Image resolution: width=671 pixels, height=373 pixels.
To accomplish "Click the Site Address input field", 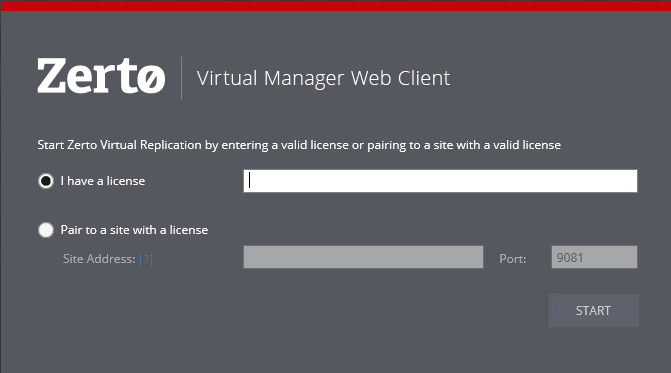I will 363,257.
